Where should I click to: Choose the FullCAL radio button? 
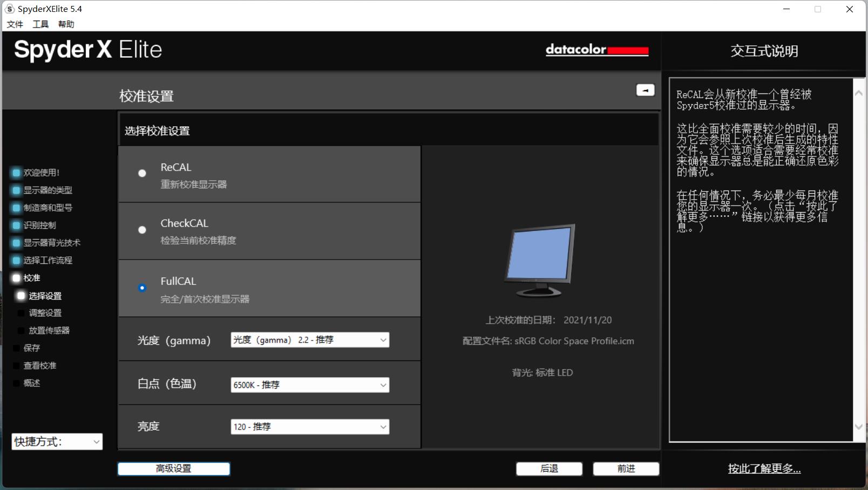tap(142, 288)
